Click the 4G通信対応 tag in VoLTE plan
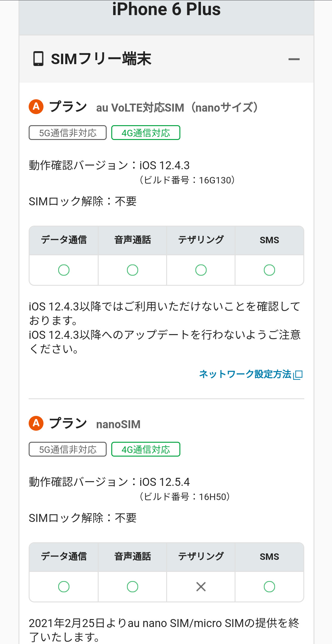332x644 pixels. (146, 133)
